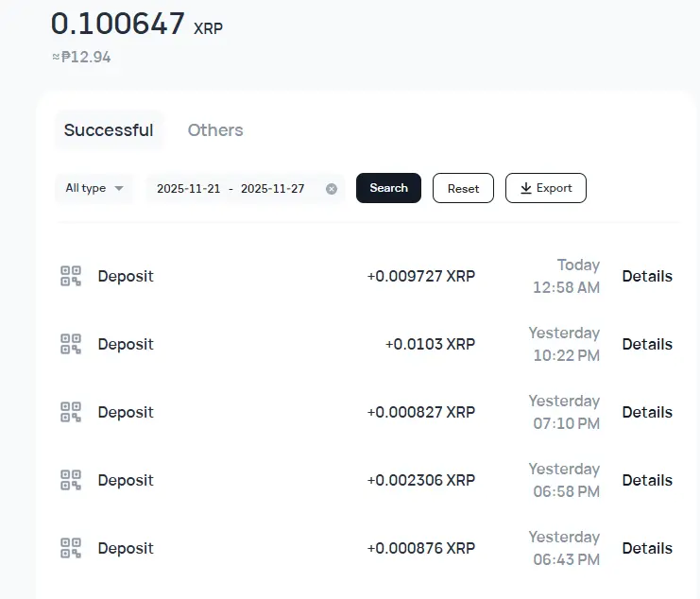This screenshot has height=599, width=700.
Task: Open the All type dropdown
Action: point(94,188)
